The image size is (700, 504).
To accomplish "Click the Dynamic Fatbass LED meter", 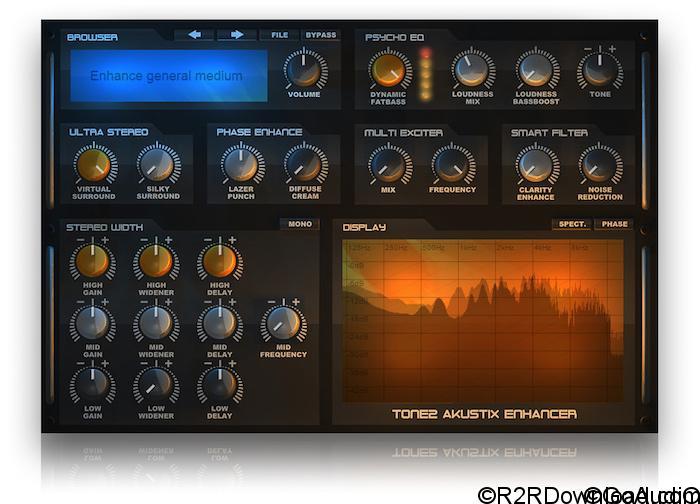I will coord(425,74).
